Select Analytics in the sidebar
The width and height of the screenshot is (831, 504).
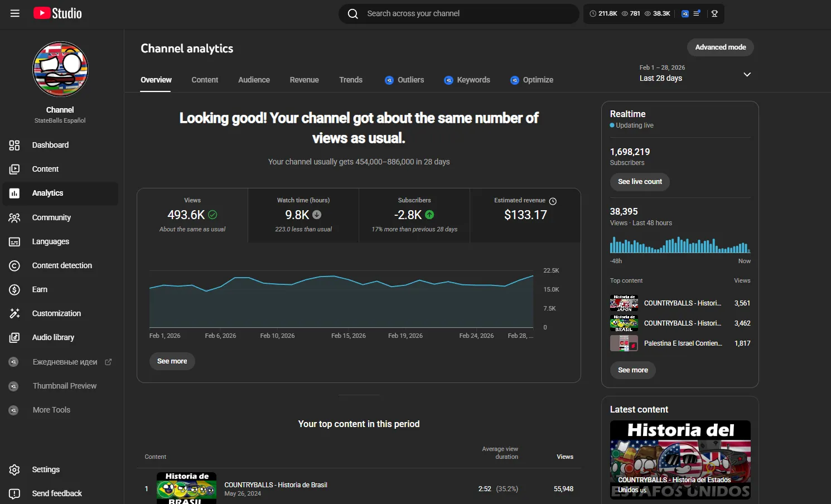point(60,193)
